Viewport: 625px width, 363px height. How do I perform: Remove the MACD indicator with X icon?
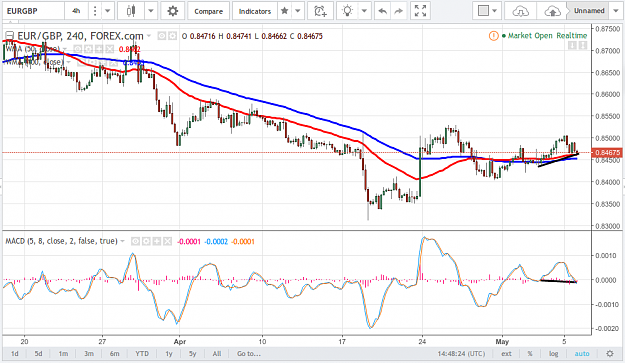pyautogui.click(x=167, y=241)
